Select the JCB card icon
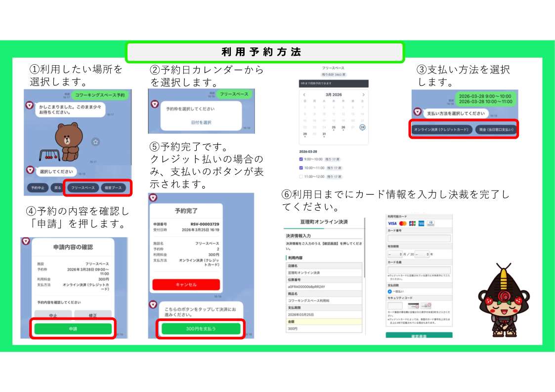The height and width of the screenshot is (392, 555). coord(412,224)
